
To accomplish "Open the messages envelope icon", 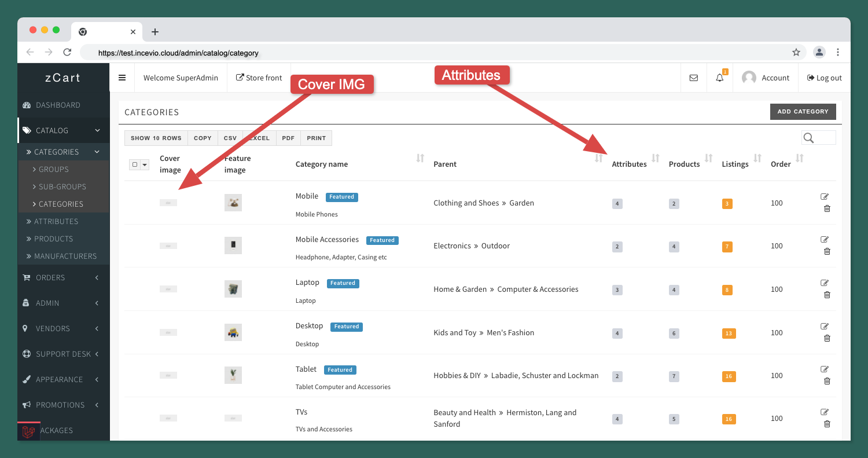I will 693,78.
